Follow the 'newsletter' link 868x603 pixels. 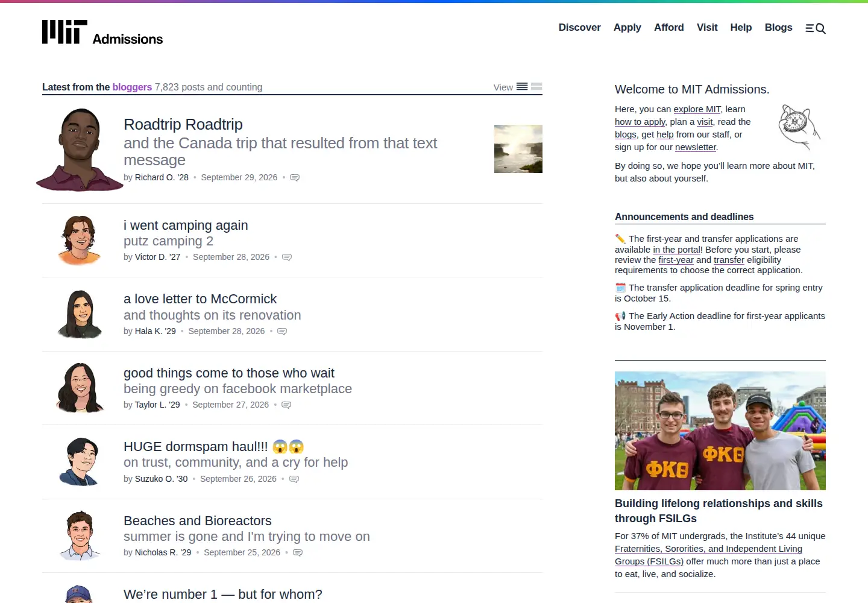click(696, 147)
